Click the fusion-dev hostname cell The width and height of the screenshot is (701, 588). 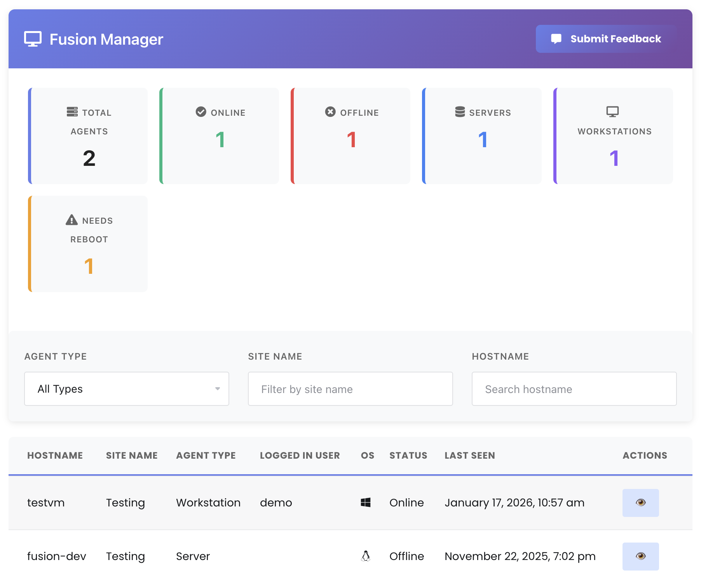pos(57,556)
